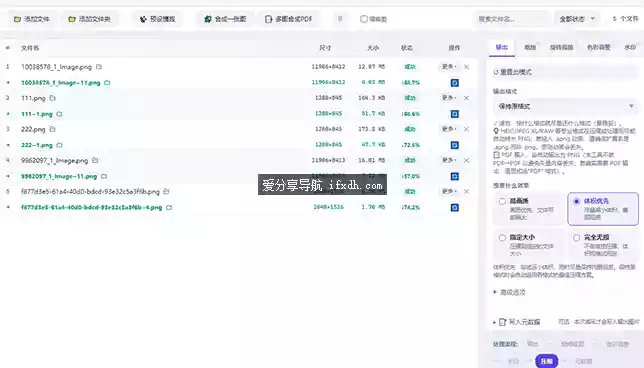644x368 pixels.
Task: Open 更多 menu for 9962097_1_Image.png
Action: [448, 160]
